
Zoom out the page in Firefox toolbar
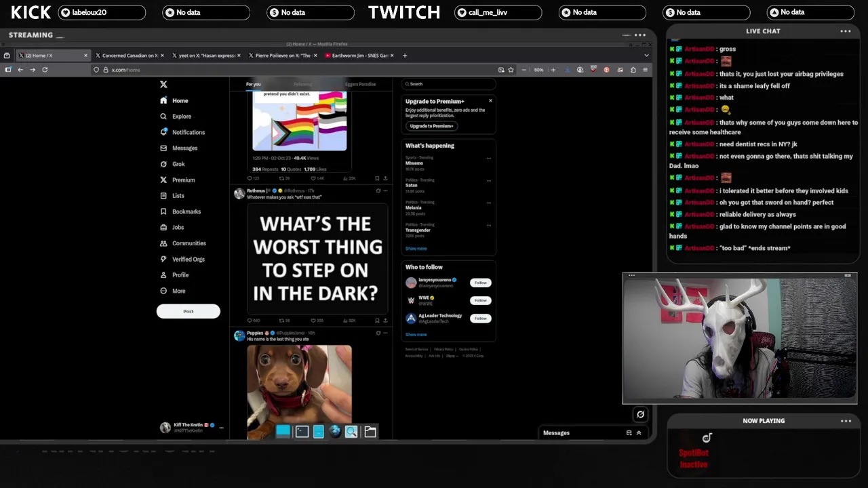point(524,70)
